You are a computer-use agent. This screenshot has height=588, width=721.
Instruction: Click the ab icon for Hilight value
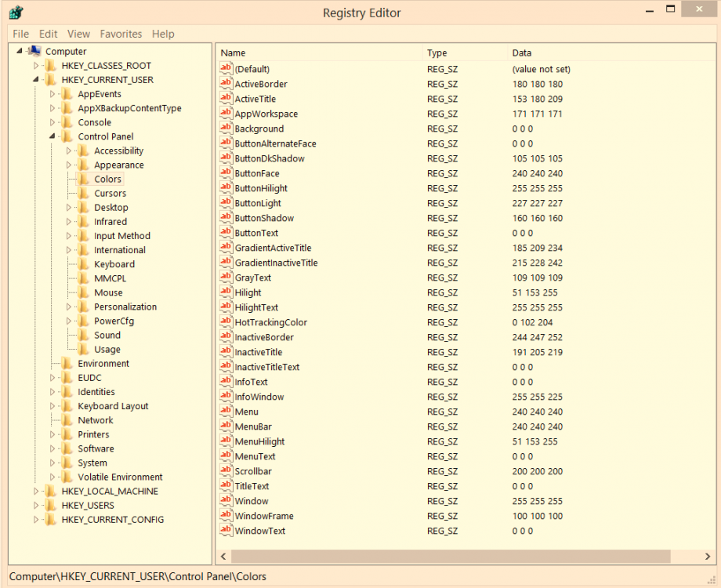click(x=226, y=292)
